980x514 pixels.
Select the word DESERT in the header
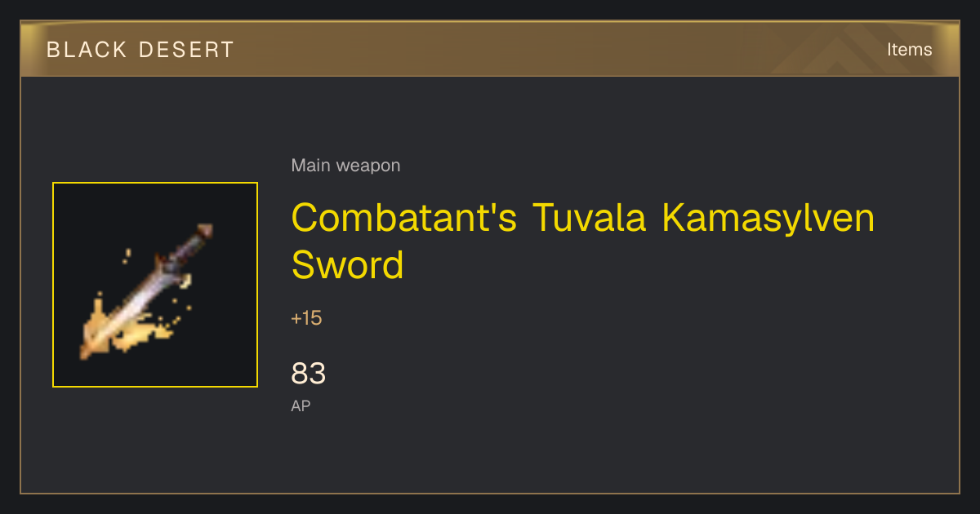coord(187,50)
